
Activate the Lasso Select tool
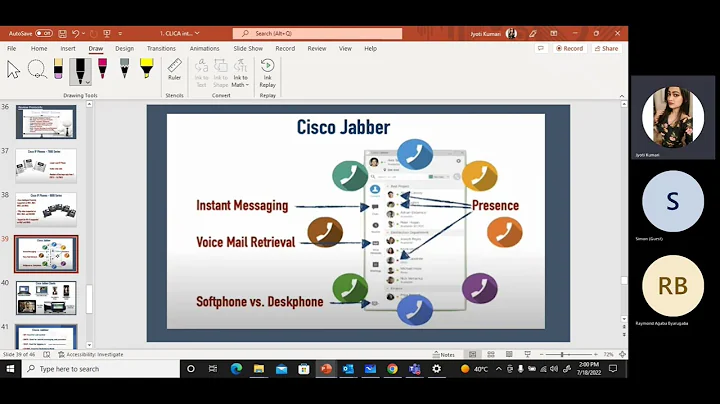[37, 70]
